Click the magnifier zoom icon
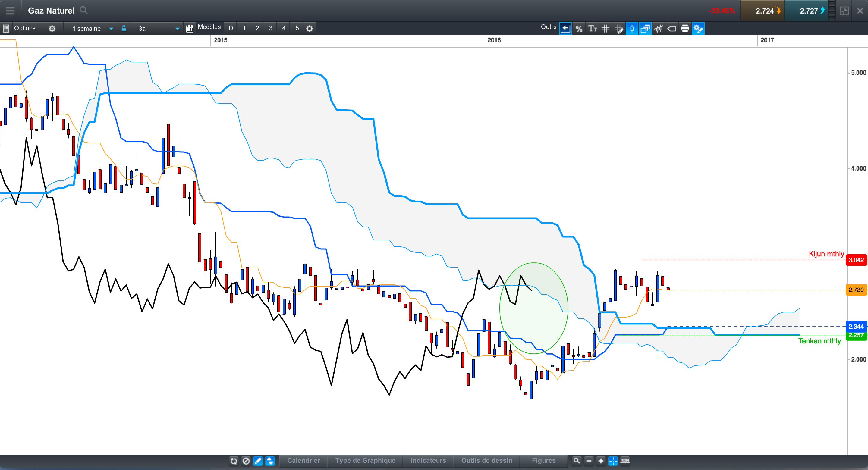This screenshot has height=470, width=868. (577, 460)
